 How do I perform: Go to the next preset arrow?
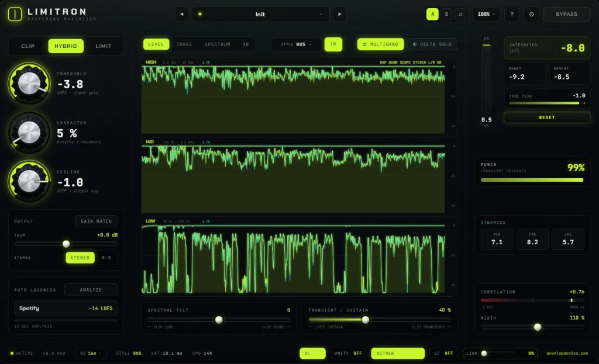[x=340, y=14]
